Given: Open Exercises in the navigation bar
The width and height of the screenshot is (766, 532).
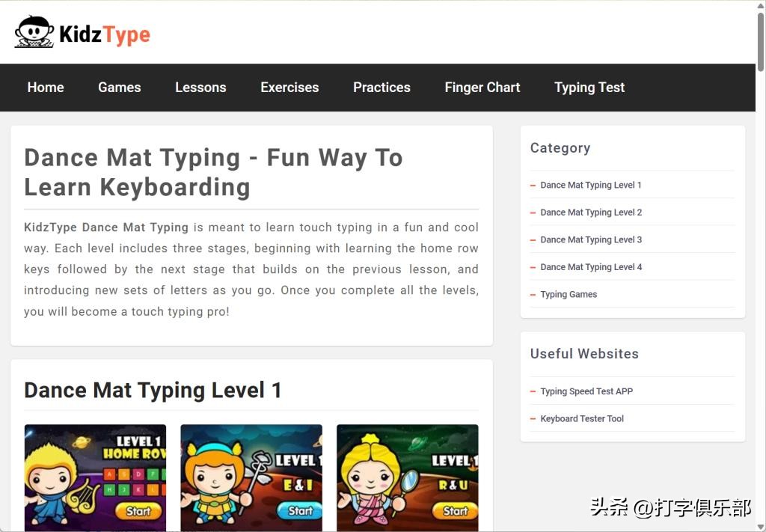Looking at the screenshot, I should pos(289,88).
